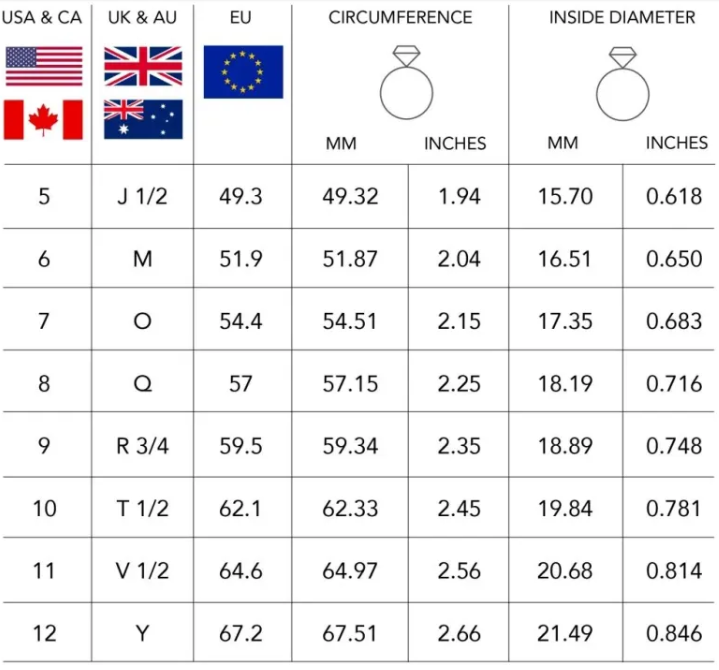This screenshot has height=670, width=719.
Task: Select the UK & AU column header
Action: (x=142, y=18)
